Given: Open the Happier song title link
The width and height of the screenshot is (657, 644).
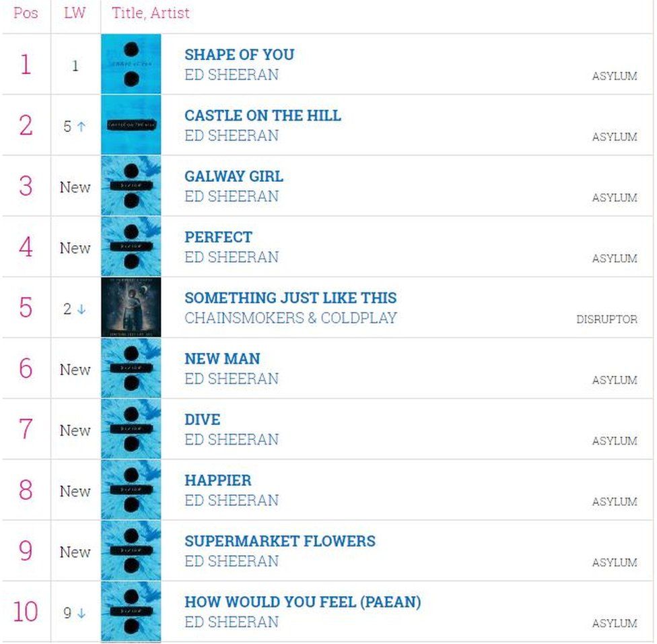Looking at the screenshot, I should click(x=218, y=480).
